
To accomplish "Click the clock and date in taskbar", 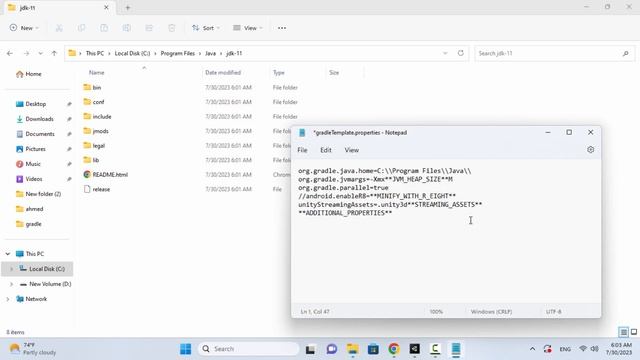I will tap(619, 349).
